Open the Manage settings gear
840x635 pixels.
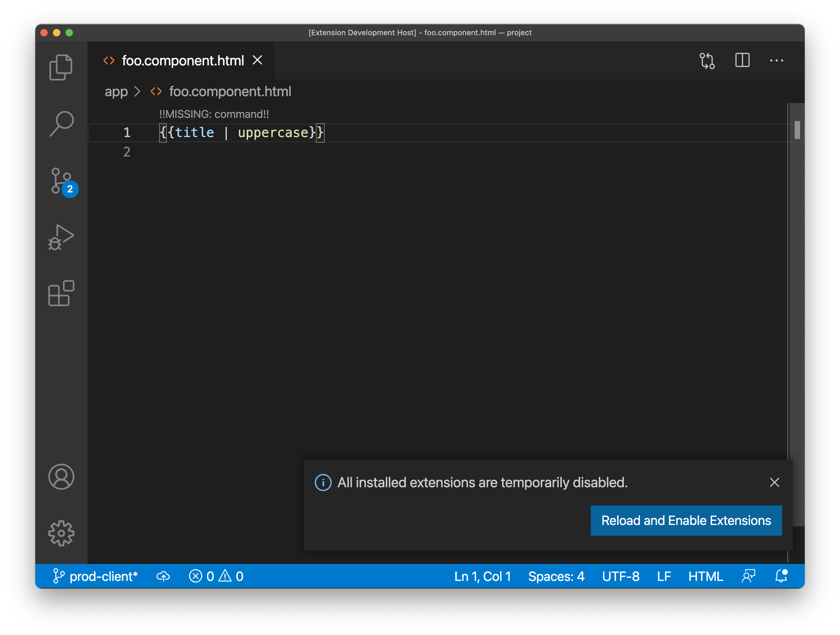pos(61,533)
